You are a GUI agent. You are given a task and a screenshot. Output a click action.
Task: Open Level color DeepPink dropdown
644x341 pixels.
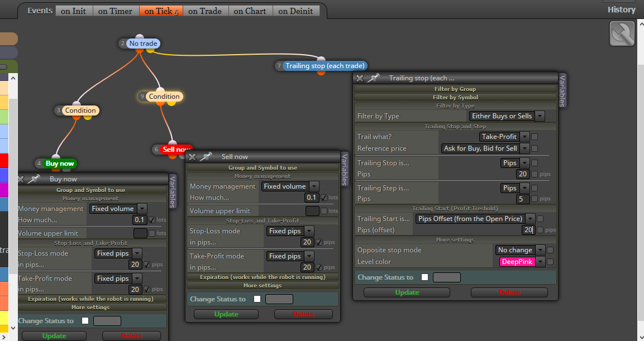pyautogui.click(x=522, y=262)
